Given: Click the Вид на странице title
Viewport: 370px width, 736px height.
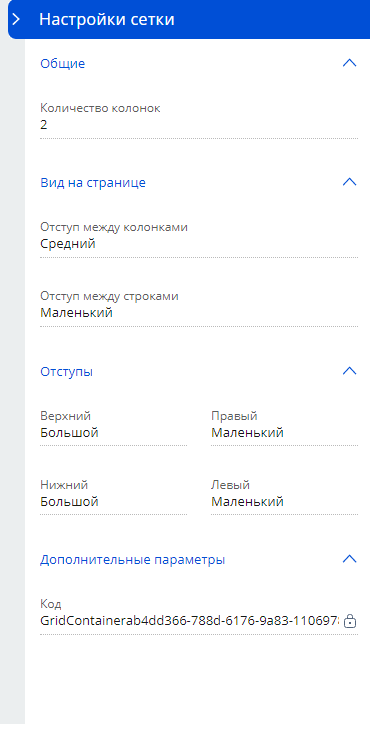Looking at the screenshot, I should 93,183.
